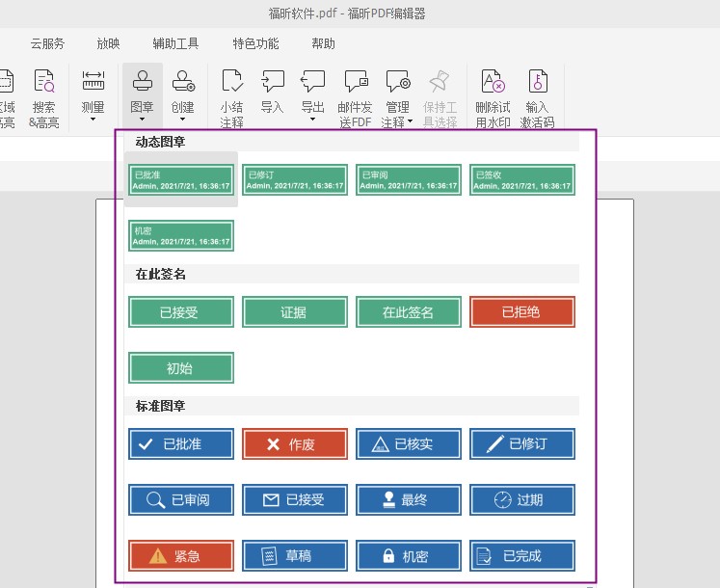Expand the 测量 dropdown arrow
Screen dimensions: 720x588
(93, 120)
